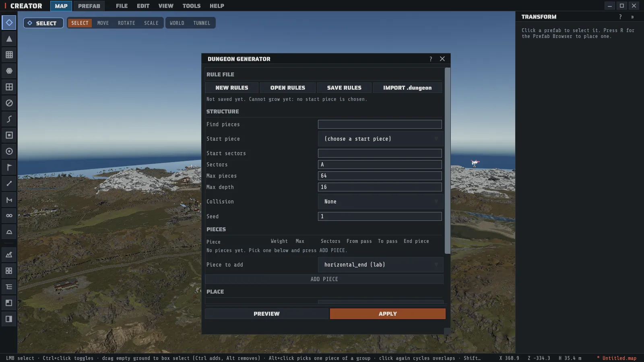Click the Weight column header in Pieces
Image resolution: width=644 pixels, height=362 pixels.
coord(279,241)
